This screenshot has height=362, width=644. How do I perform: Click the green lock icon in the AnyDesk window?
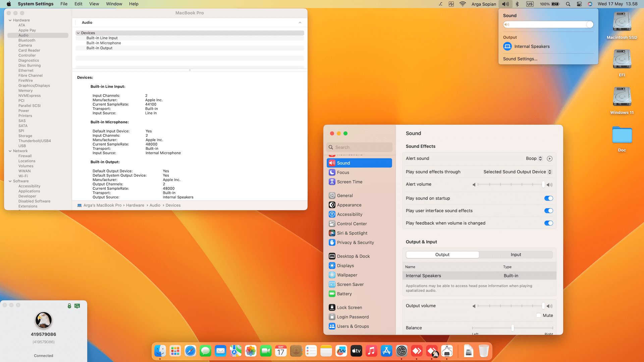(x=69, y=306)
